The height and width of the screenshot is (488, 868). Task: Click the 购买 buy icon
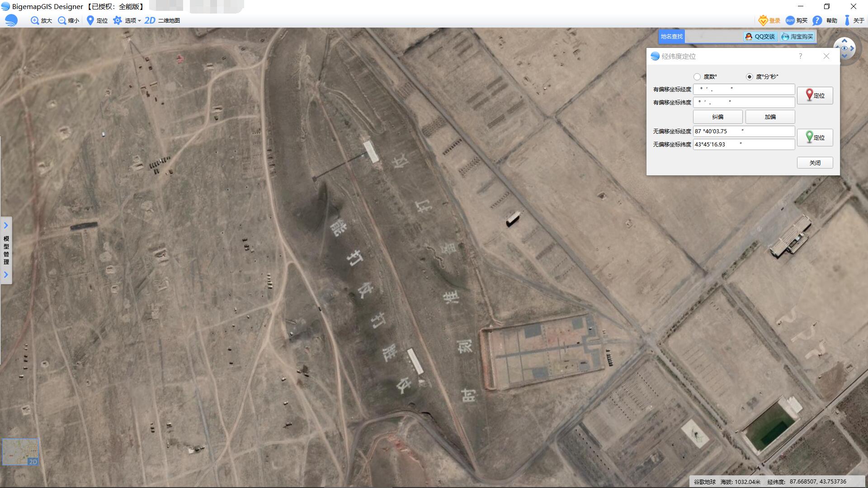coord(790,20)
